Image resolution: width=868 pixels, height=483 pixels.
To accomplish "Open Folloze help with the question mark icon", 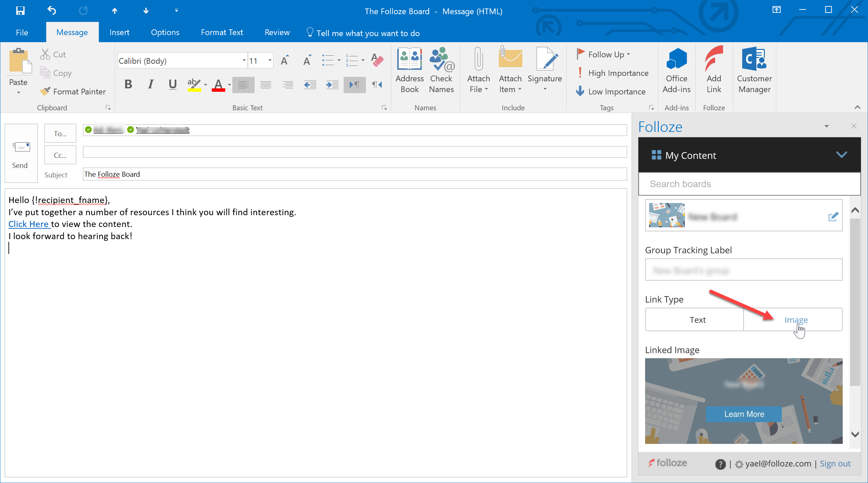I will [720, 463].
